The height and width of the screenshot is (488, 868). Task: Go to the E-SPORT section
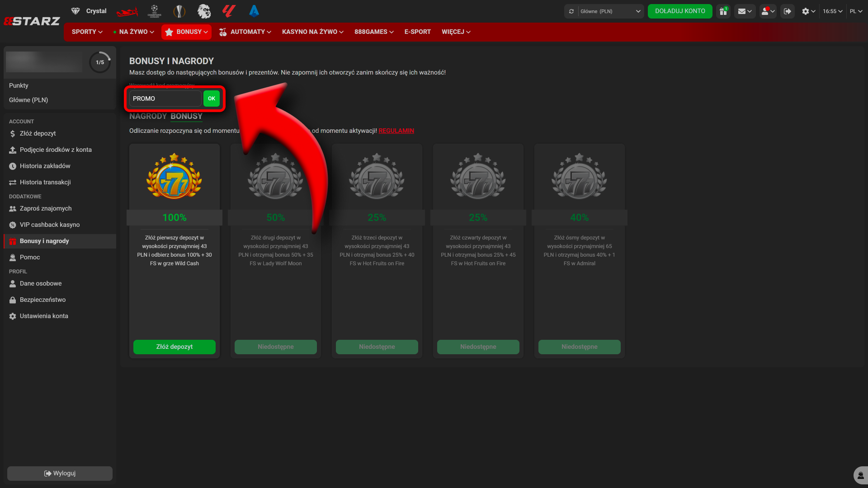coord(418,32)
